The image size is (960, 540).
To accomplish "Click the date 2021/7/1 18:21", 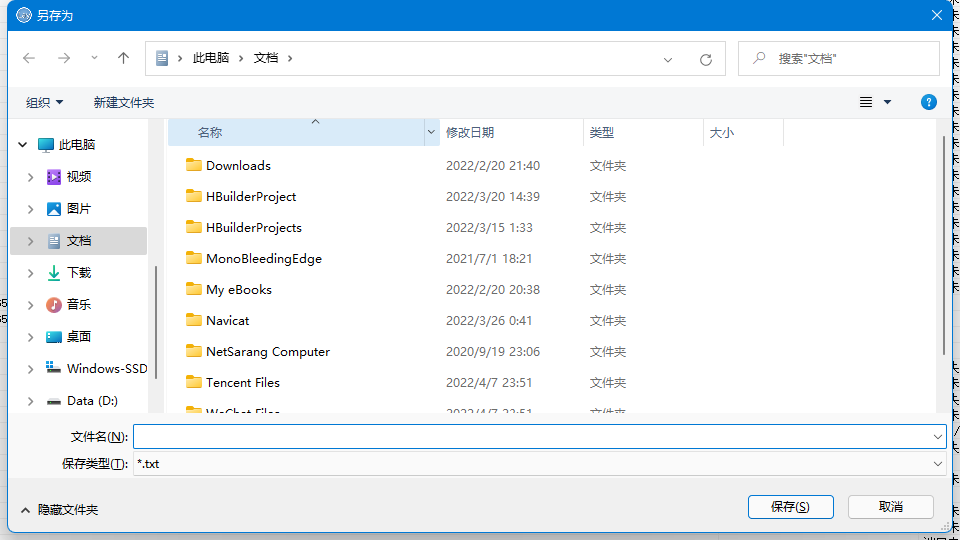I will click(489, 259).
